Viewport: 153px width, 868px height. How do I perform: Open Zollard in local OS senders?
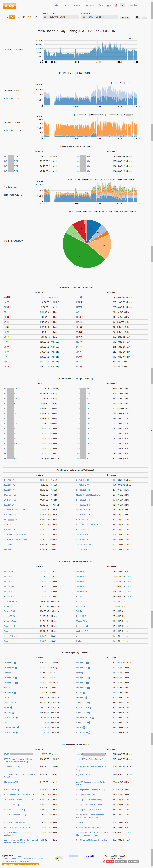coord(7,688)
